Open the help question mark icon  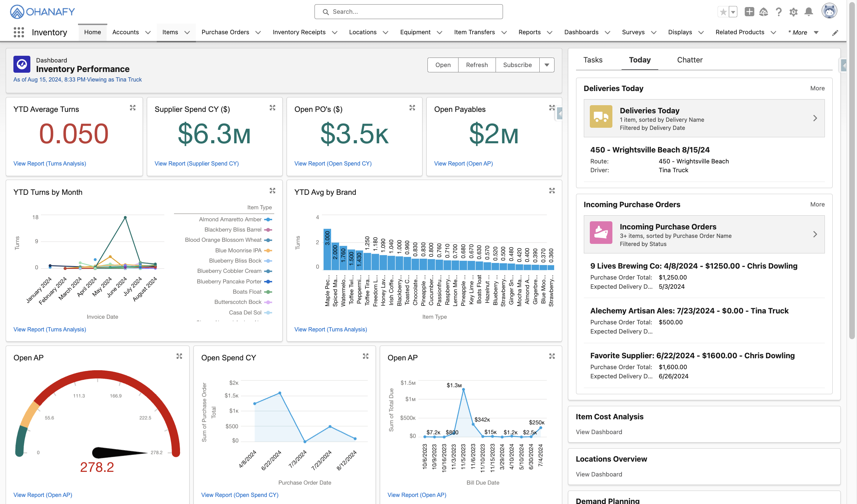pos(779,12)
